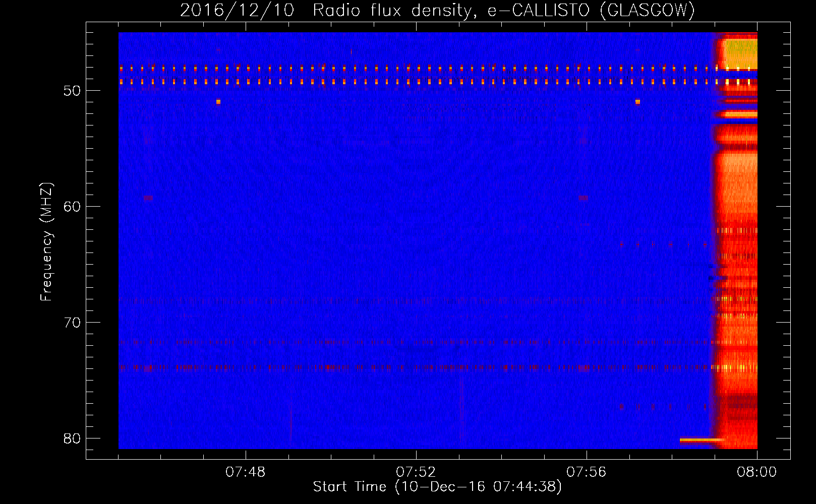
Task: Click the '60' frequency axis label
Action: point(72,207)
